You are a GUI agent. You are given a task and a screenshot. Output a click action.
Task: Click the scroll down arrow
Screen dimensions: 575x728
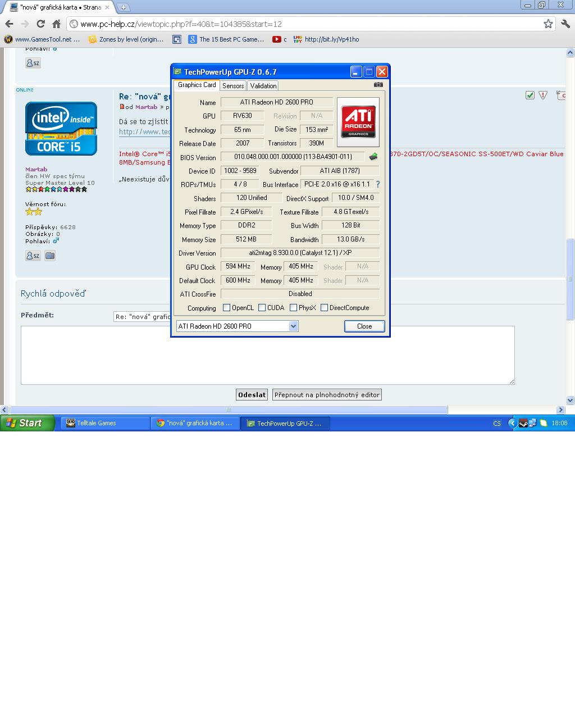(x=571, y=400)
